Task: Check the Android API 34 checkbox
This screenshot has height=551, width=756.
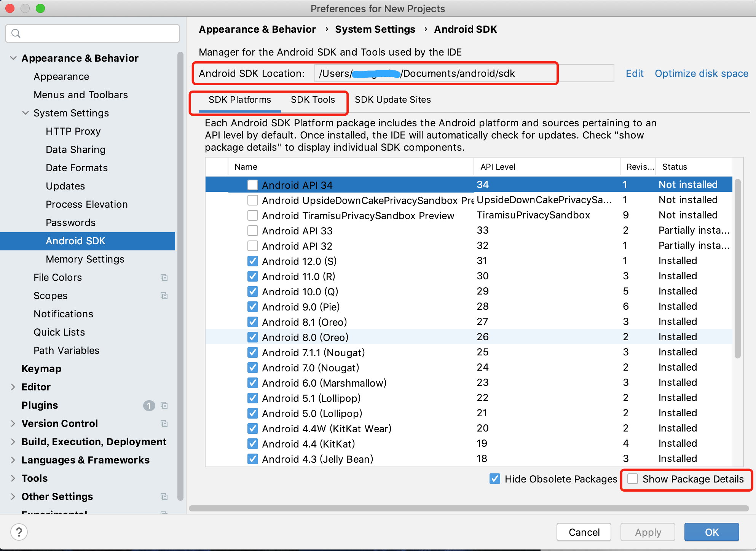Action: point(253,185)
